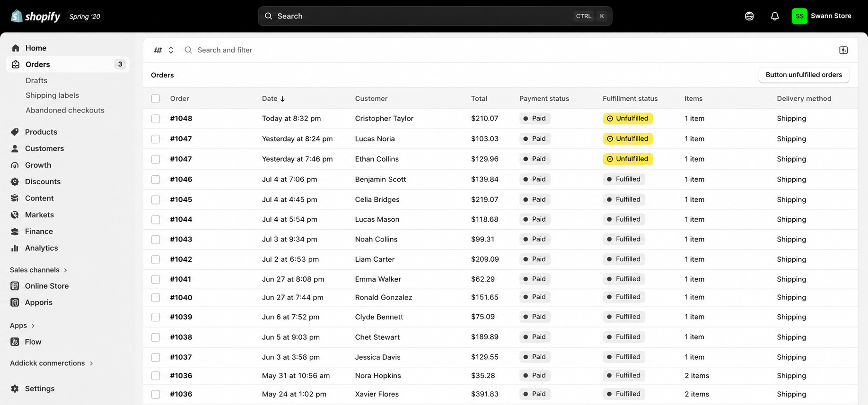This screenshot has width=868, height=405.
Task: Expand Addickk connerctions section
Action: 52,363
